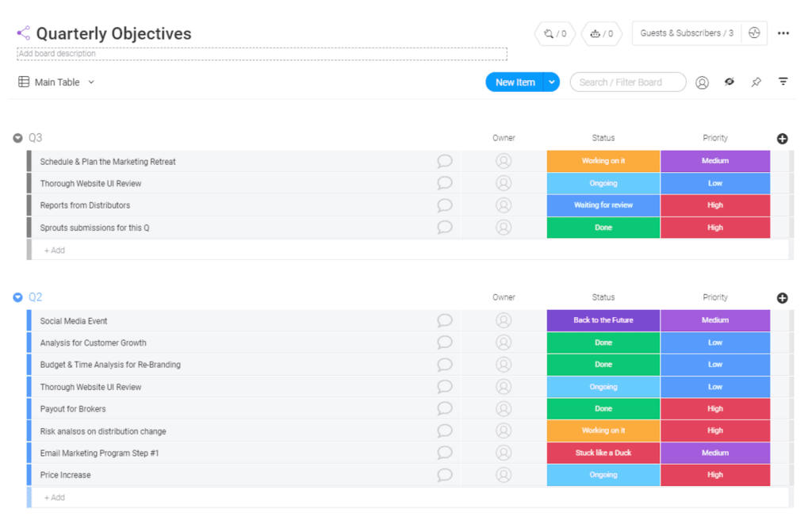Collapse the Q2 group
Viewport: 812px width, 524px height.
(x=17, y=297)
